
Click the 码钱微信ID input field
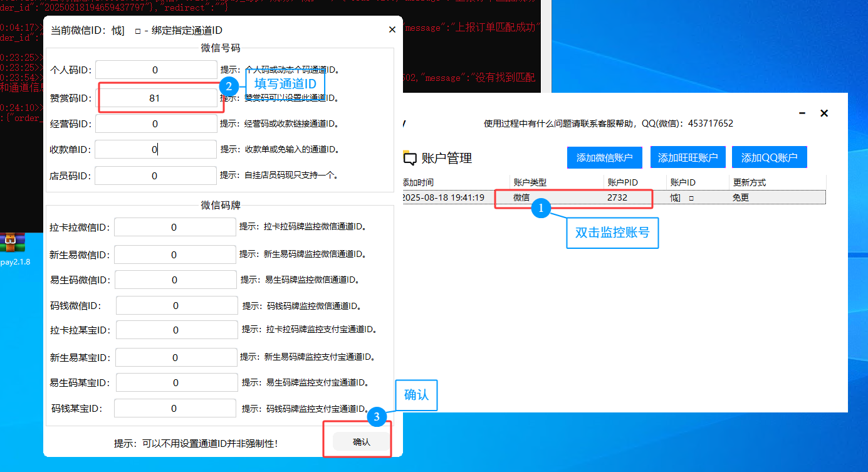pos(176,306)
